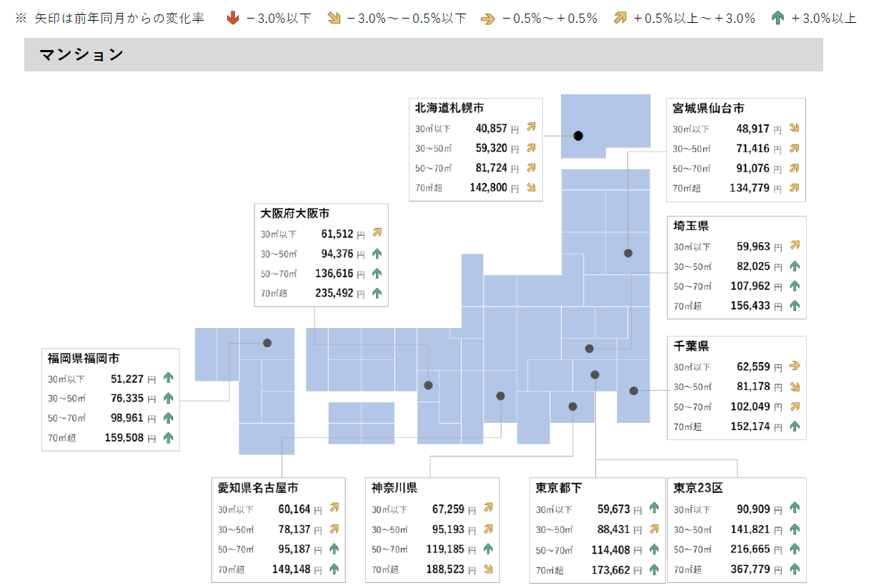
Task: Select the マンション section header
Action: click(81, 54)
